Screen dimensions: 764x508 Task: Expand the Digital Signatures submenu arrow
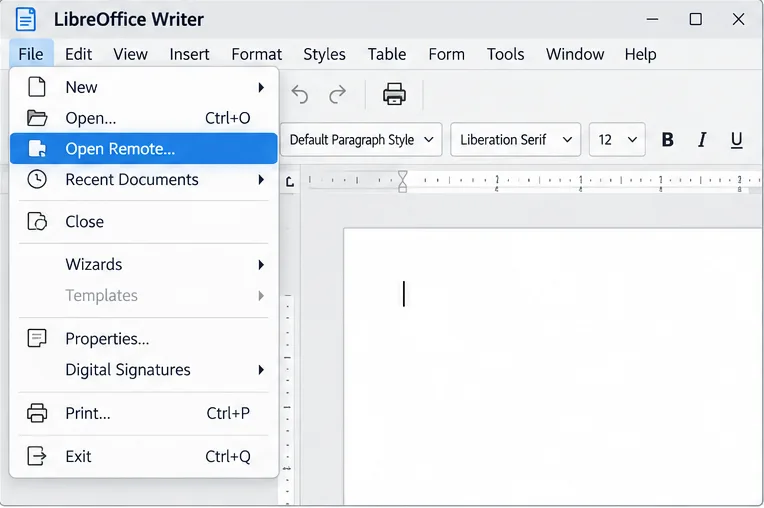click(261, 370)
